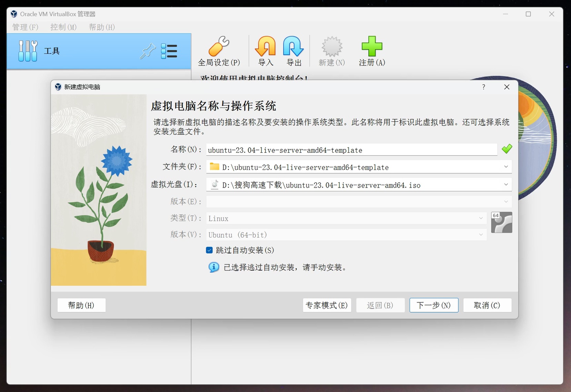This screenshot has width=571, height=392.
Task: Click the Help (帮助) button in dialog
Action: 81,305
